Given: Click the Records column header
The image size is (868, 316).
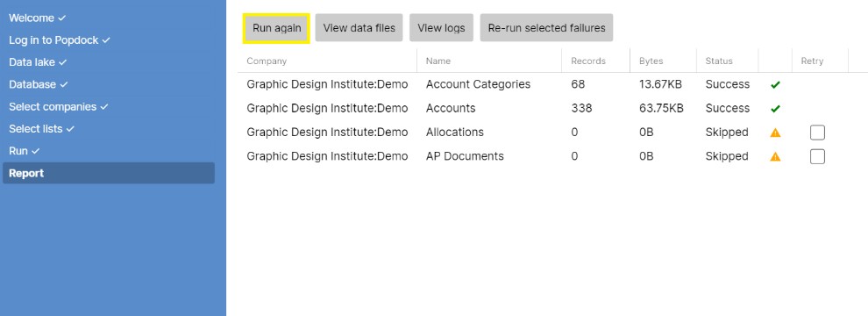Looking at the screenshot, I should coord(588,61).
